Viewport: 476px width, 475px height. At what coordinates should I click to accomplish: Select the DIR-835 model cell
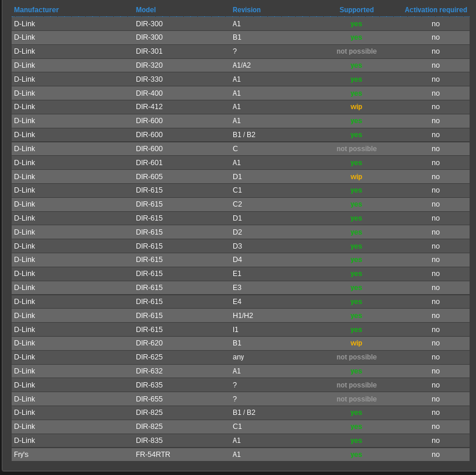pos(149,441)
